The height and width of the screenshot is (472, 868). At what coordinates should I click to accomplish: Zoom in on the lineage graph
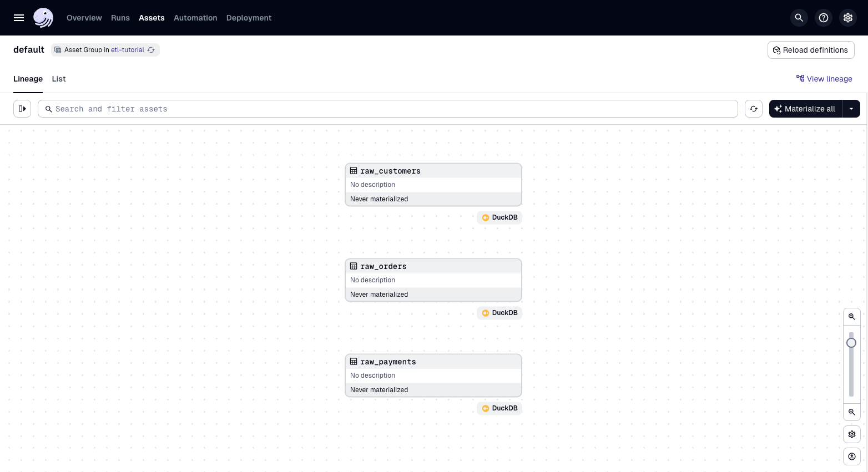coord(851,317)
